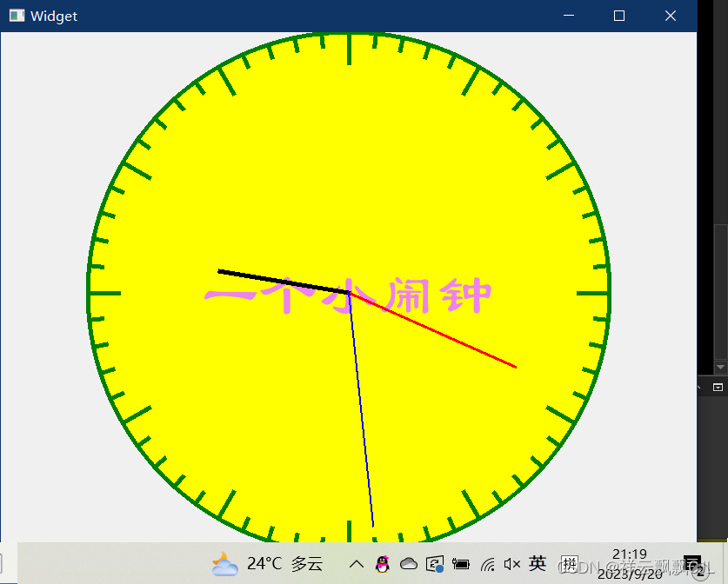This screenshot has height=584, width=728.
Task: Open the Wi-Fi network tray icon
Action: [x=487, y=565]
